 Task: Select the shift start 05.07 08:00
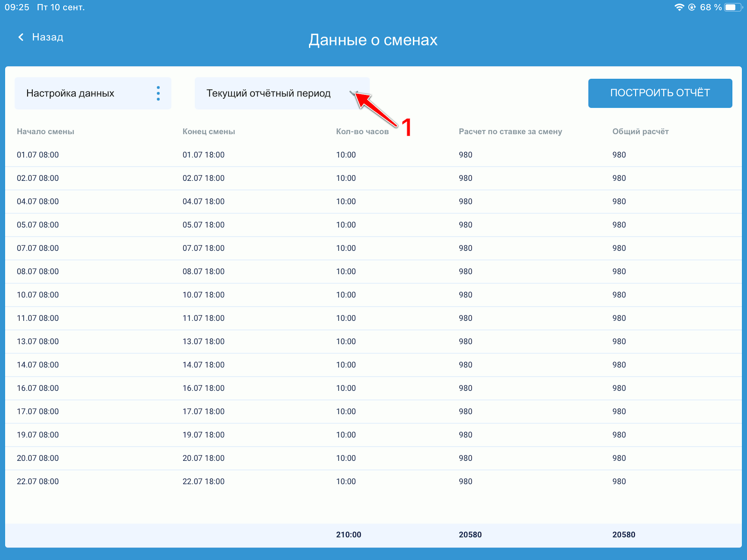point(38,225)
